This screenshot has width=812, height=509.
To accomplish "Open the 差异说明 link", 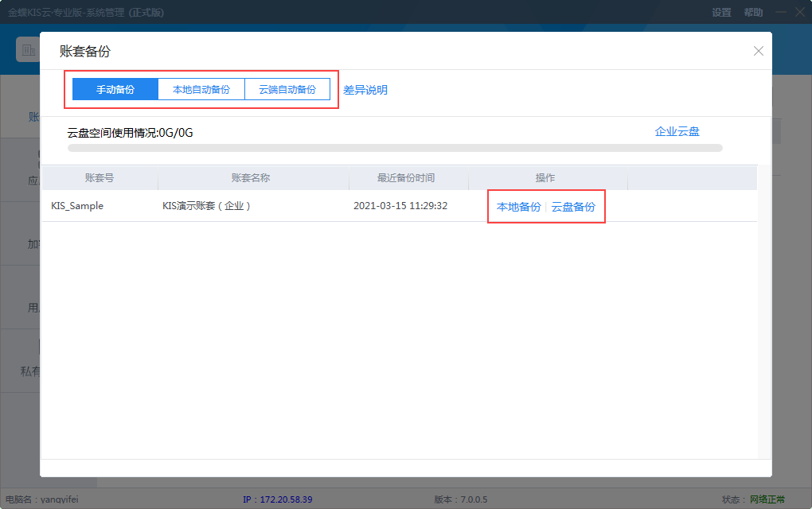I will [x=365, y=90].
